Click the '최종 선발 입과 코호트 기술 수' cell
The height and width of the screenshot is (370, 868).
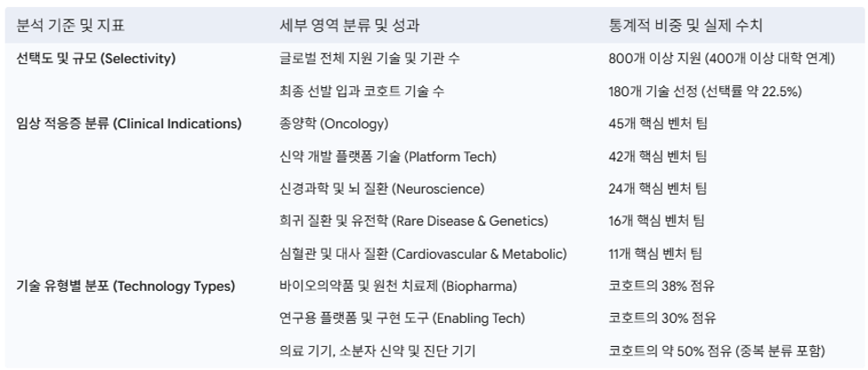(361, 92)
